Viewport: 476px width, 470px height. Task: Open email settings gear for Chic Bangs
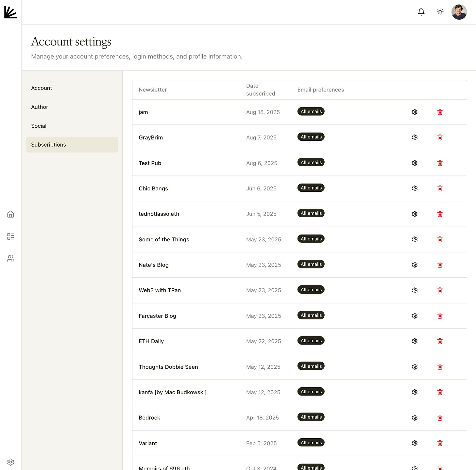click(415, 188)
